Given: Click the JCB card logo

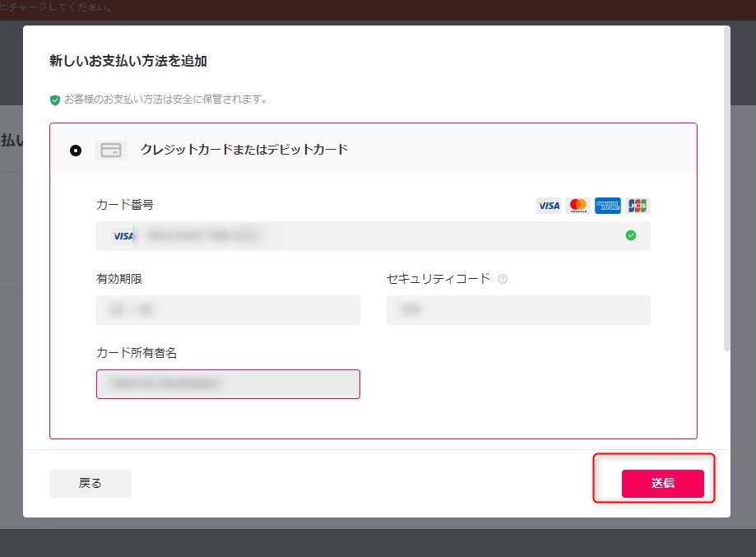Looking at the screenshot, I should (638, 206).
